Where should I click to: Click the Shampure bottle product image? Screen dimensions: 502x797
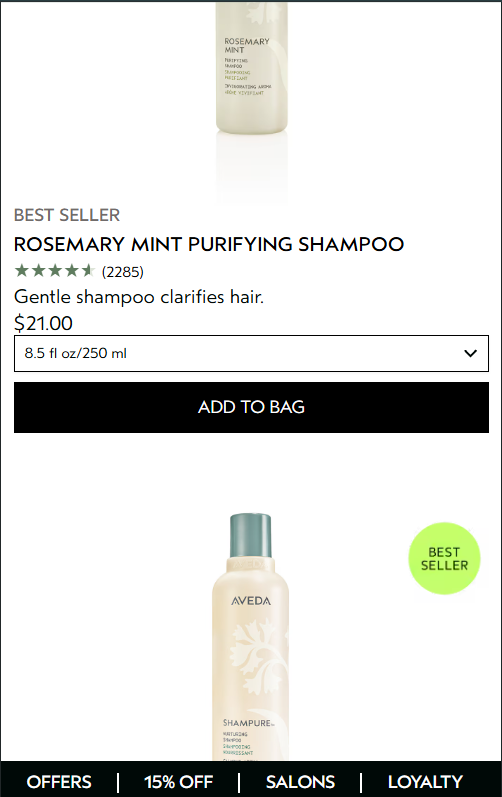coord(250,637)
